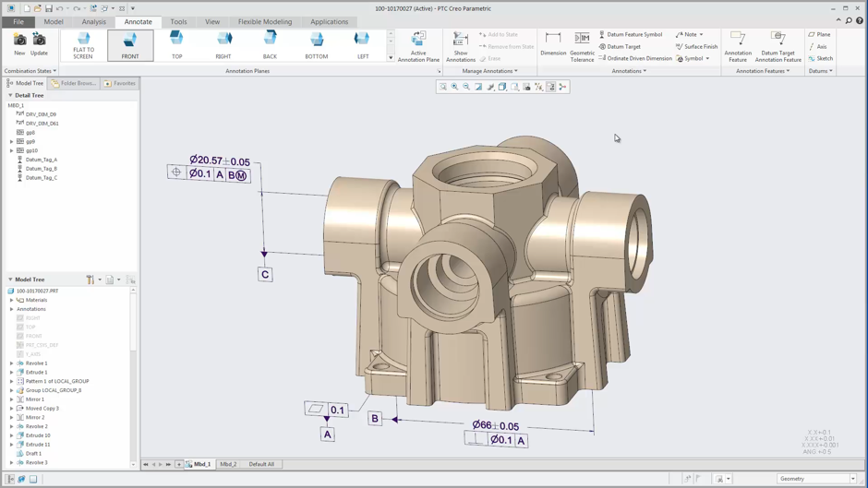Open the Geometry selection filter dropdown

853,479
